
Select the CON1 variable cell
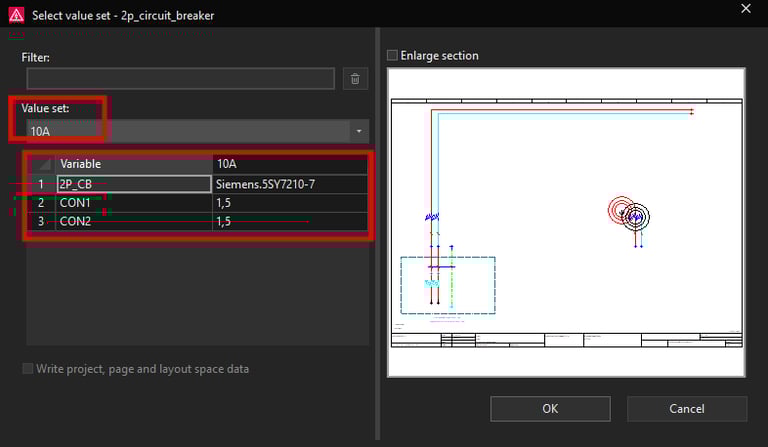134,203
